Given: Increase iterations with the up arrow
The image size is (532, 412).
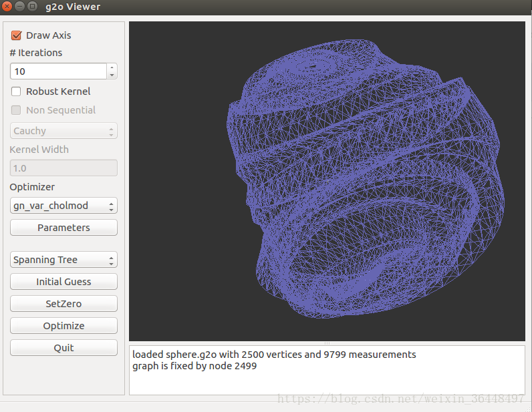Looking at the screenshot, I should pos(112,67).
